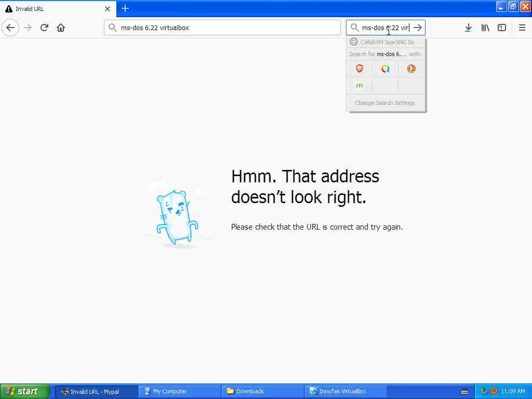Click the 11:09 AM clock
The height and width of the screenshot is (399, 532).
tap(513, 392)
